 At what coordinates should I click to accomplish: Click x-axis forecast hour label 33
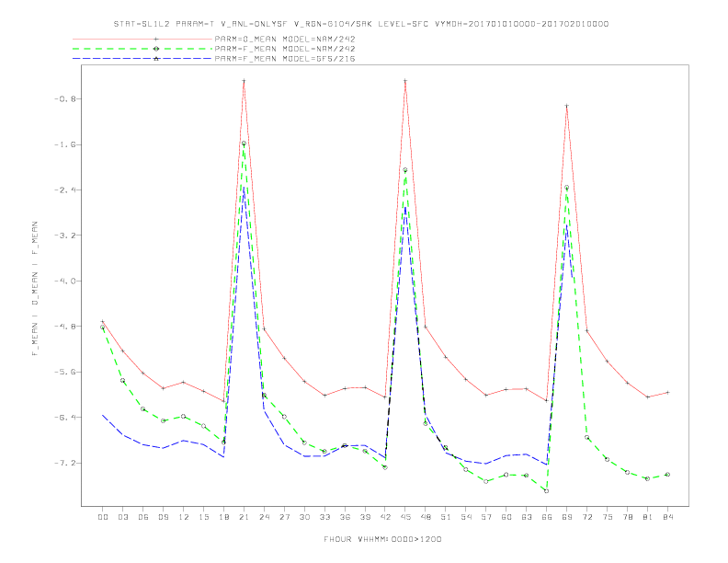tap(324, 517)
